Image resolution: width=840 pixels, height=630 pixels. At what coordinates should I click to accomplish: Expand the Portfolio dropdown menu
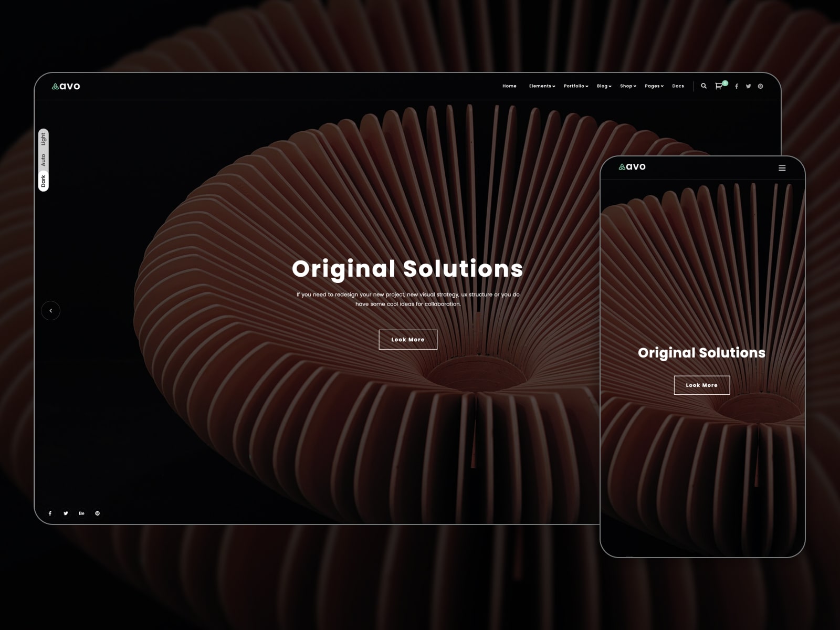click(576, 86)
